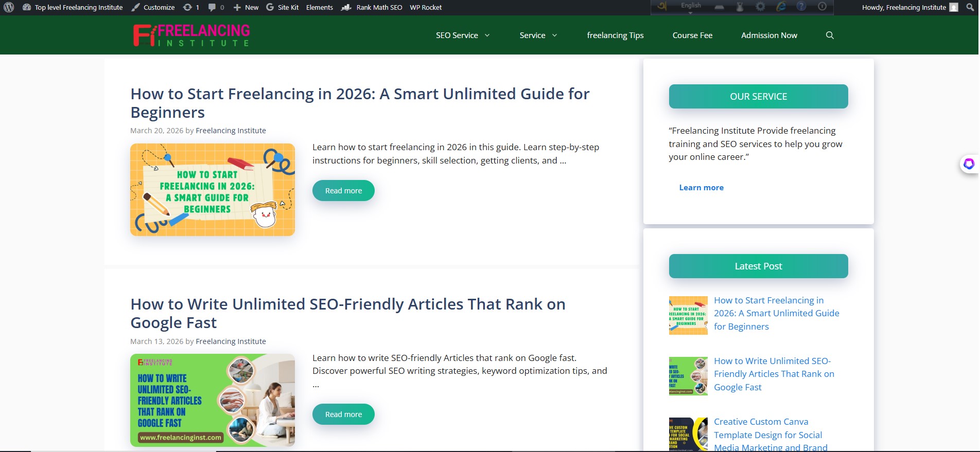Go to the freelancing Tips page
This screenshot has height=452, width=980.
tap(615, 35)
